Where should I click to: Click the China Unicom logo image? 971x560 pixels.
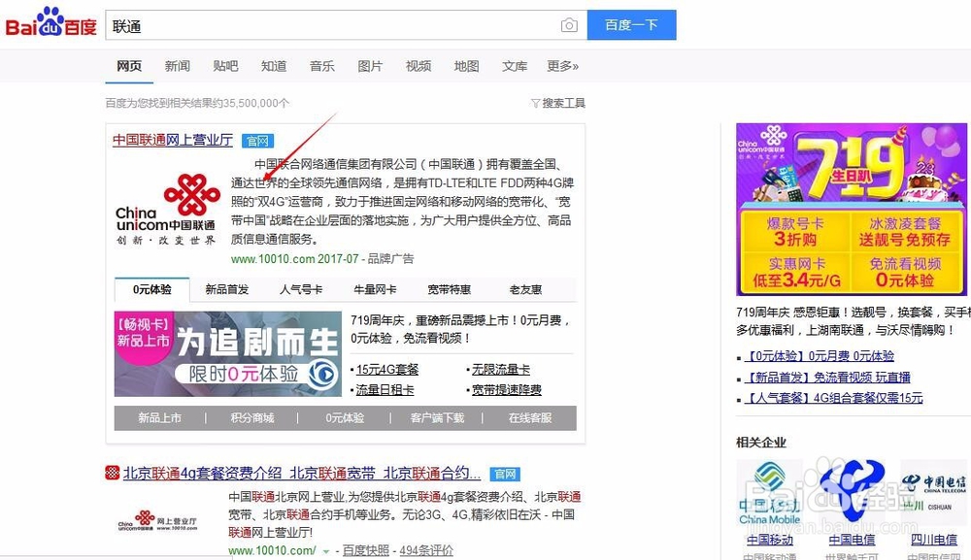pyautogui.click(x=168, y=209)
